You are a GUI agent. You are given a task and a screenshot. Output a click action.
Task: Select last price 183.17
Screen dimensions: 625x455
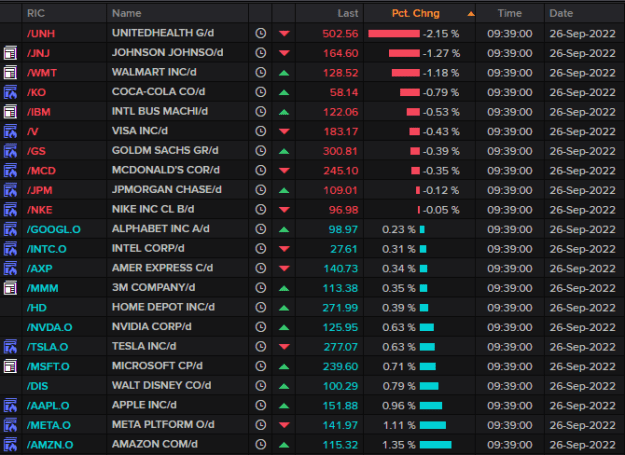point(341,131)
